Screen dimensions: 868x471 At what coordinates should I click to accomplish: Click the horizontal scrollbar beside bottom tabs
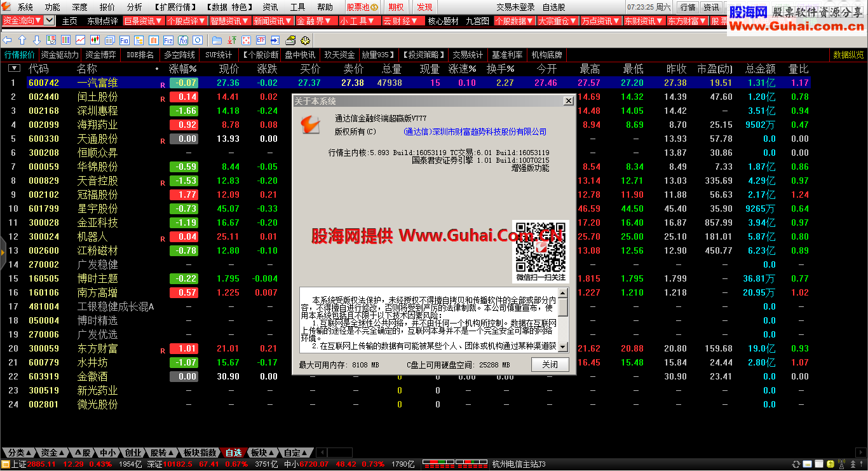(x=335, y=453)
